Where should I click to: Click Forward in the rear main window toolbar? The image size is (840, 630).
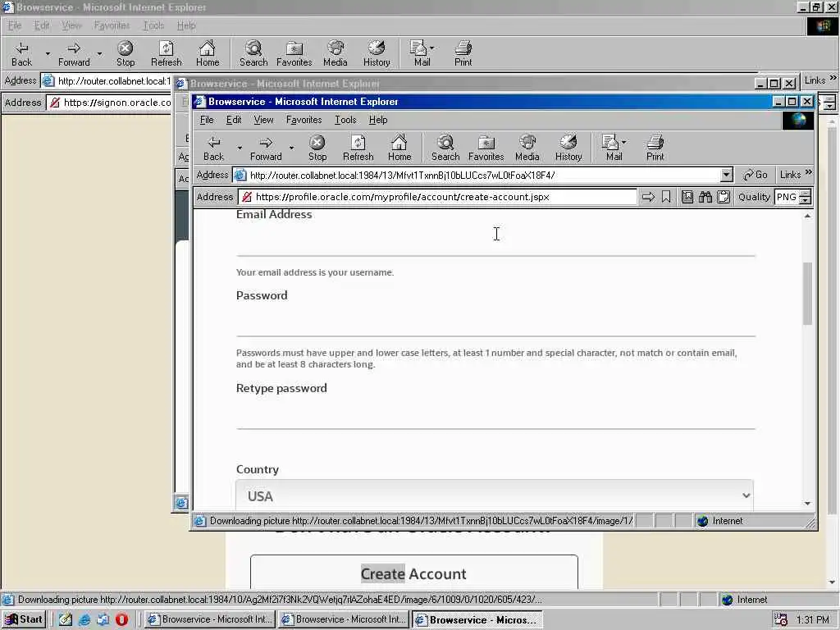click(74, 53)
